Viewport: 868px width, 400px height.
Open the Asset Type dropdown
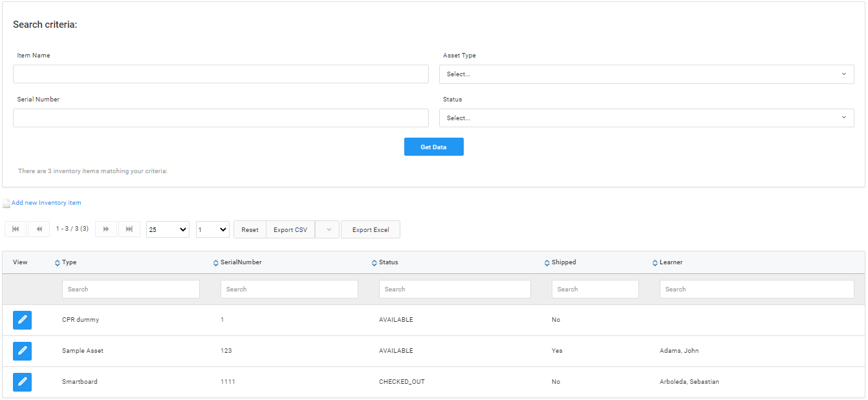[x=646, y=74]
